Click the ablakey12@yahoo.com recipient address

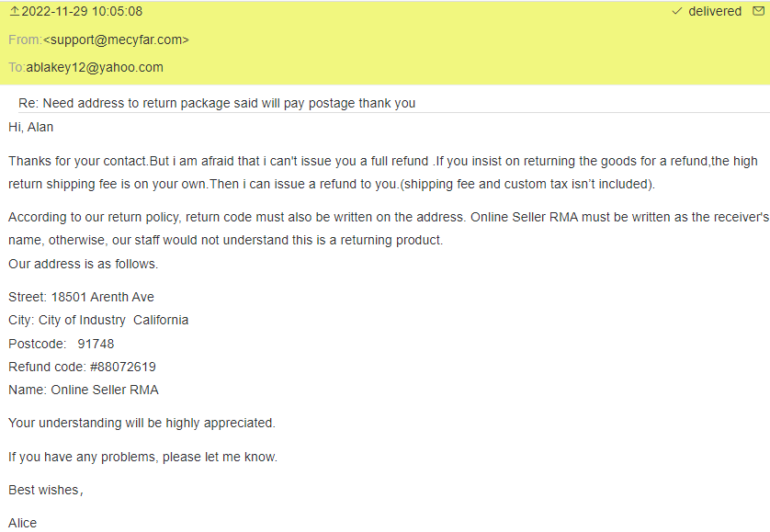pos(95,67)
